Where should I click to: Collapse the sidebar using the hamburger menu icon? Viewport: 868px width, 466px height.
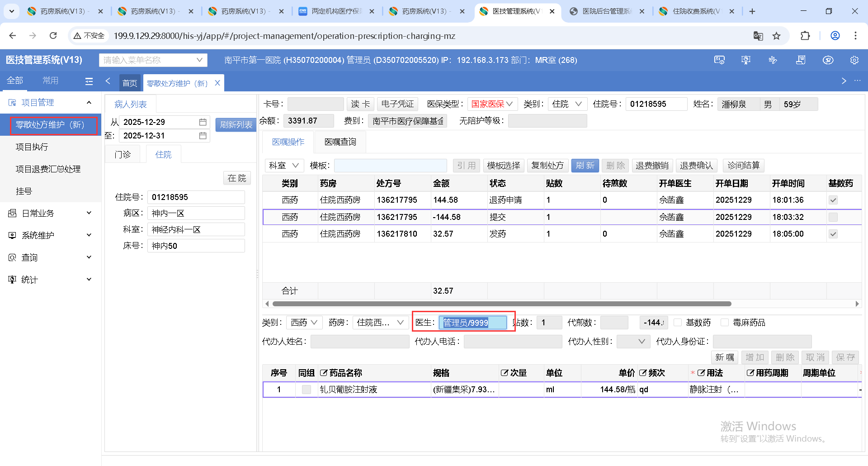pos(89,81)
